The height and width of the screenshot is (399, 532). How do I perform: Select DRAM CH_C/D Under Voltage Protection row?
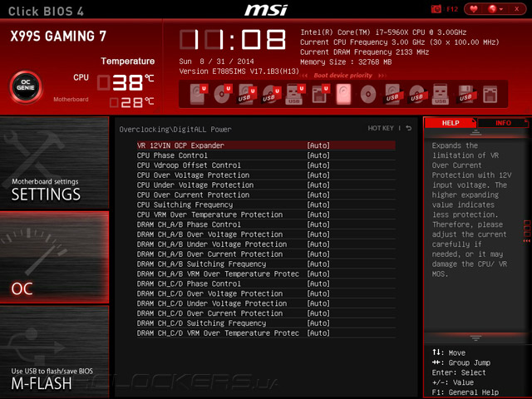[x=266, y=303]
